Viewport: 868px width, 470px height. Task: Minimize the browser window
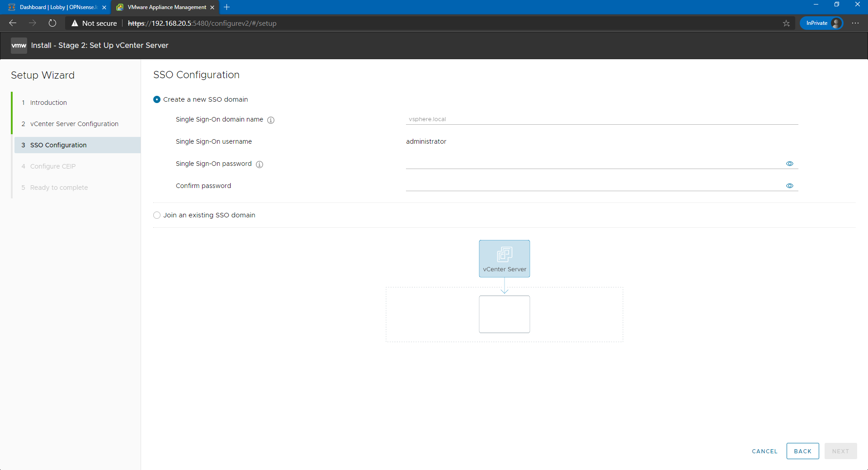[x=816, y=5]
